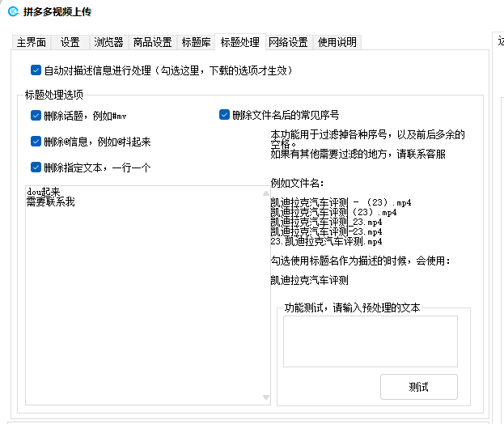The width and height of the screenshot is (504, 424).
Task: Open the 设置 tab
Action: (x=70, y=42)
